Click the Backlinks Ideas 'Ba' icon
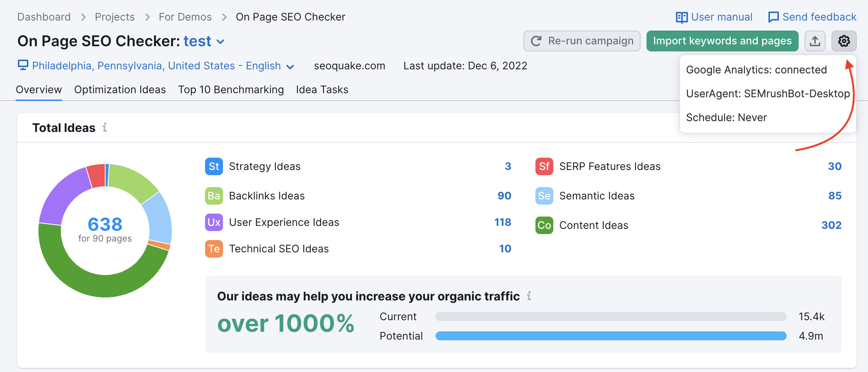This screenshot has width=868, height=372. tap(214, 196)
